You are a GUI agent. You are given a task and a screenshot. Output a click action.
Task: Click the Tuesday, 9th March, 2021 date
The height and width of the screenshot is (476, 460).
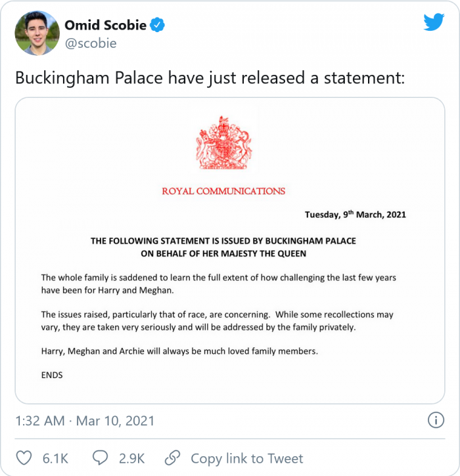coord(355,215)
